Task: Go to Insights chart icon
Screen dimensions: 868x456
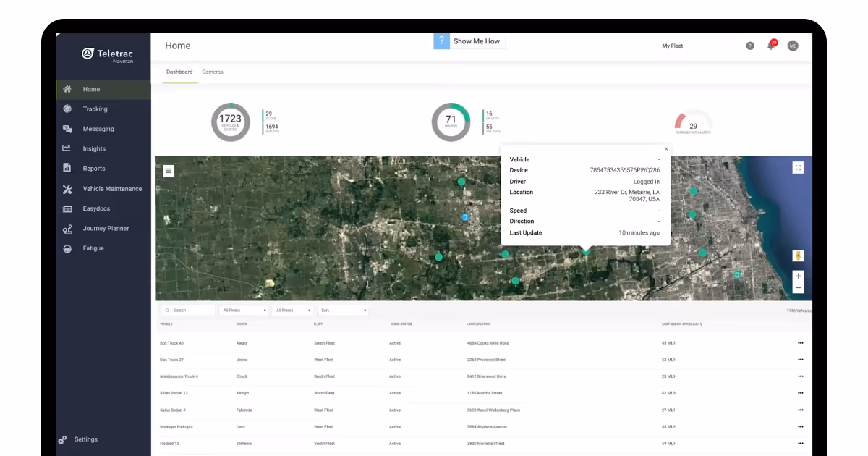Action: click(67, 148)
